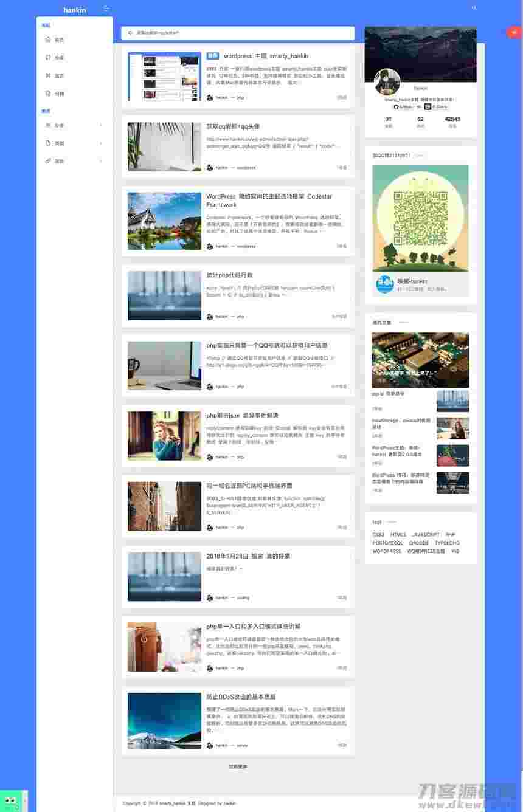Open the GitHub icon in the profile card
The width and height of the screenshot is (523, 812).
[x=395, y=106]
